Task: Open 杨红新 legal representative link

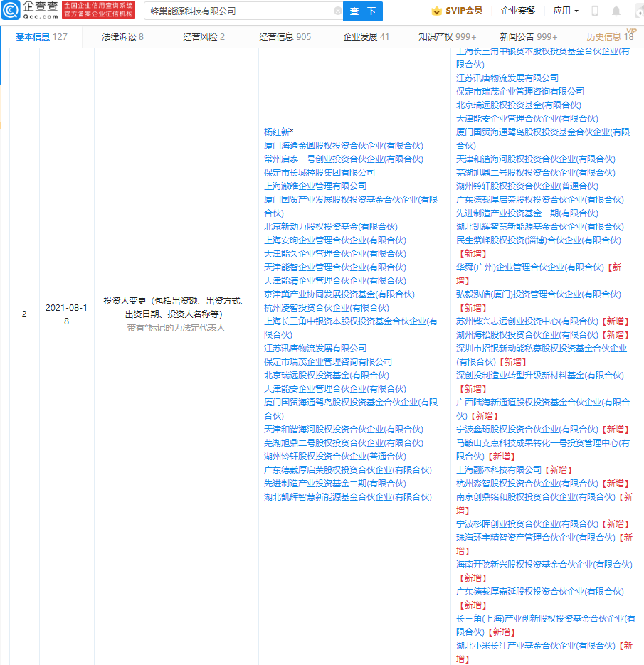Action: point(278,132)
